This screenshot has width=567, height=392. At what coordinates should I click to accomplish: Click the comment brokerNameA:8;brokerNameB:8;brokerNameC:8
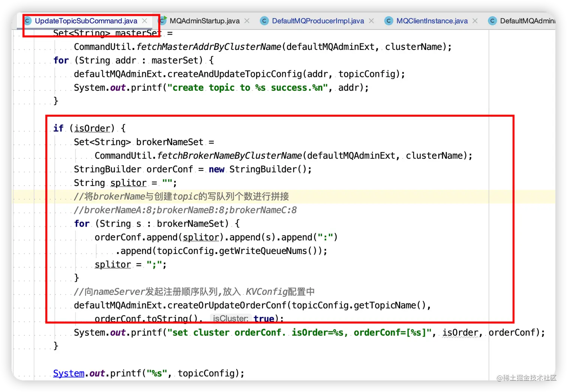tap(185, 210)
